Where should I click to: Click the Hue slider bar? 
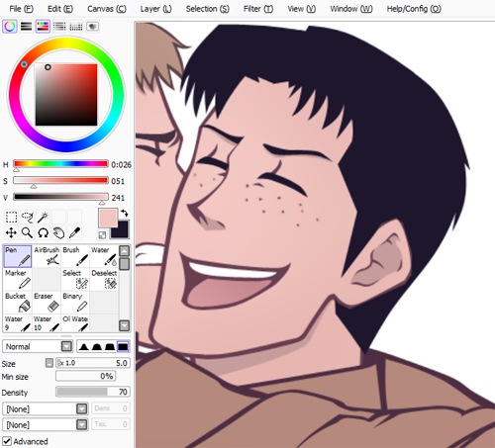pos(60,164)
